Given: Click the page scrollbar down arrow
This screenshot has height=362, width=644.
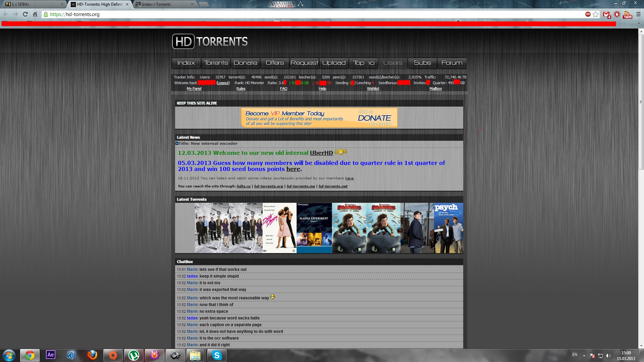Looking at the screenshot, I should pyautogui.click(x=641, y=346).
